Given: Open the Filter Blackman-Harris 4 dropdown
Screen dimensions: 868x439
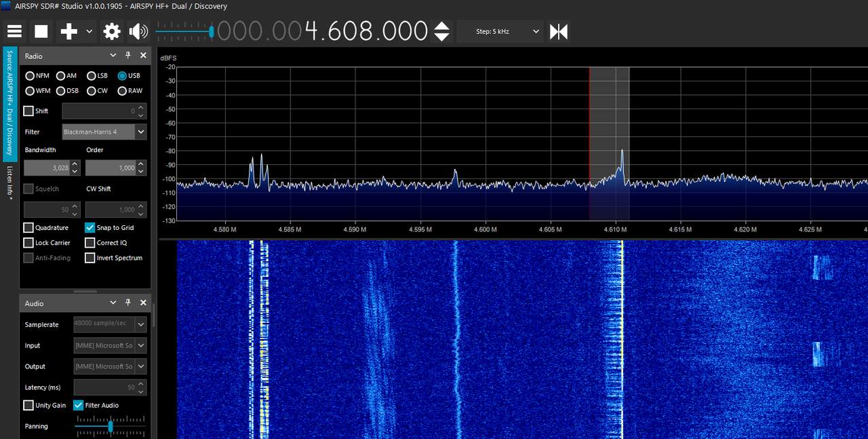Looking at the screenshot, I should click(x=104, y=132).
